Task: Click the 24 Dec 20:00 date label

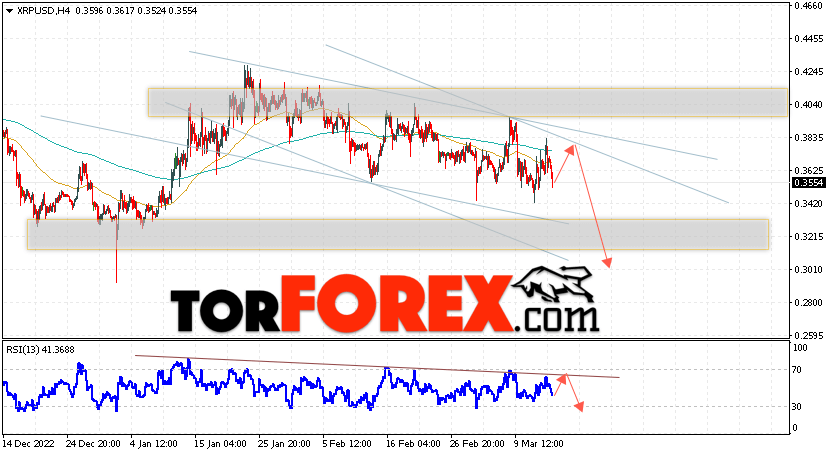Action: tap(92, 443)
